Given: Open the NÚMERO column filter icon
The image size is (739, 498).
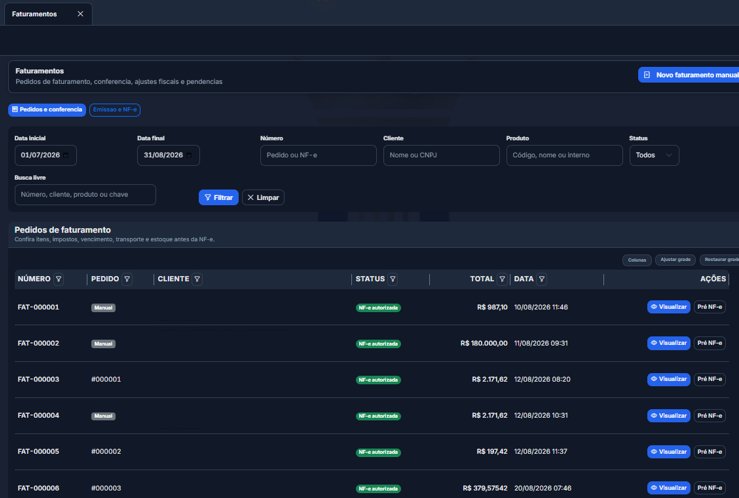Looking at the screenshot, I should tap(58, 279).
